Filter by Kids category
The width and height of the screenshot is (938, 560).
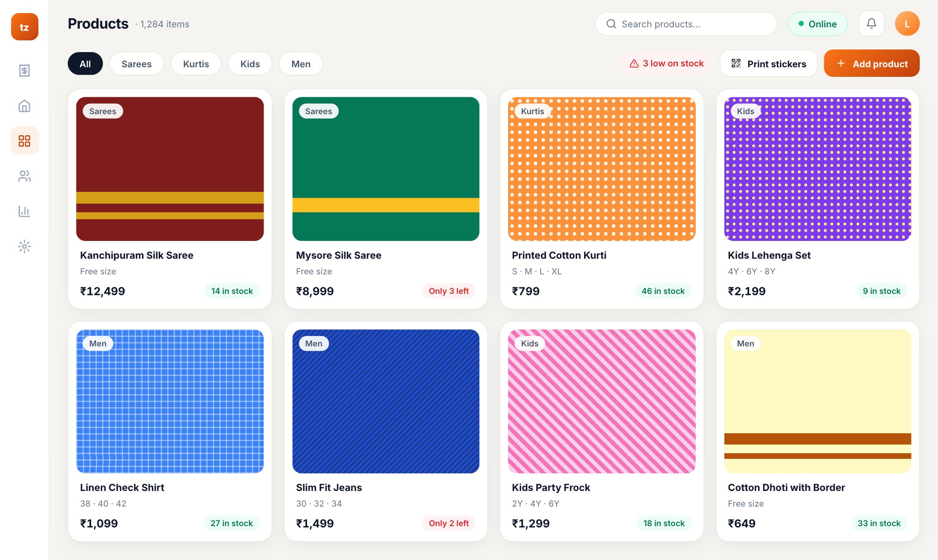[x=250, y=64]
